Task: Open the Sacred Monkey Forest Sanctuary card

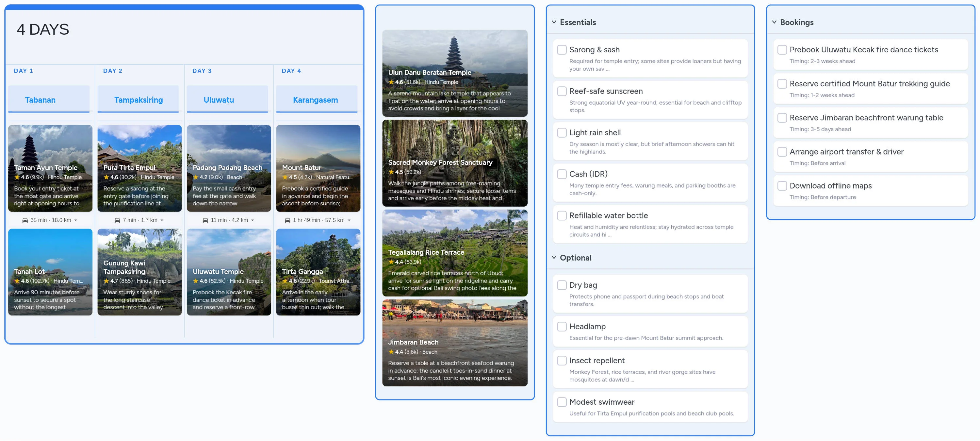Action: pos(455,163)
